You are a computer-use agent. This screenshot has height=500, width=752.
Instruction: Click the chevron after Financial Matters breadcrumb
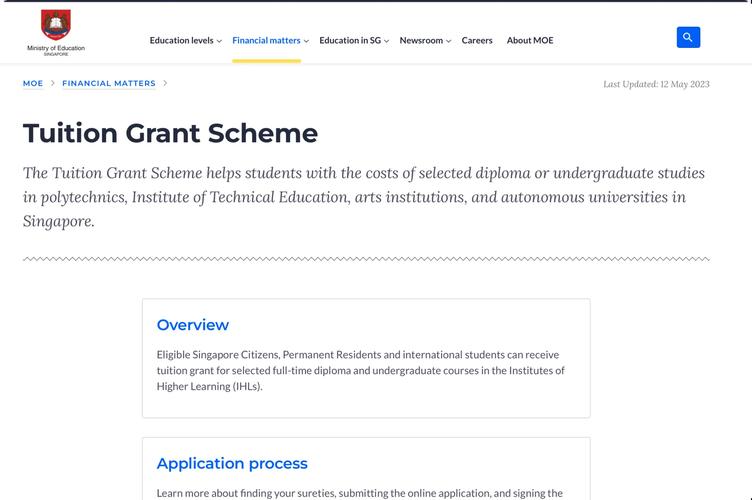pyautogui.click(x=165, y=83)
